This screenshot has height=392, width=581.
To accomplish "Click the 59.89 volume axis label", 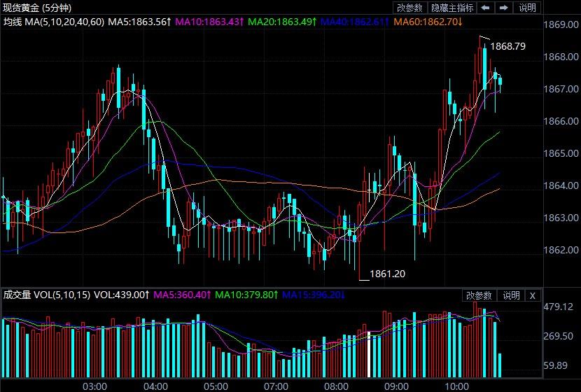I will 555,365.
